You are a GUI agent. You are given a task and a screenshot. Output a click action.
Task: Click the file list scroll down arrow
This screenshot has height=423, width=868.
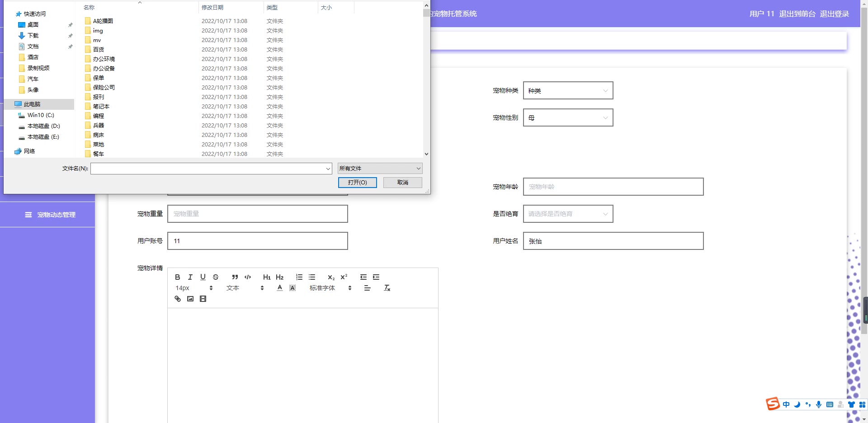(426, 154)
